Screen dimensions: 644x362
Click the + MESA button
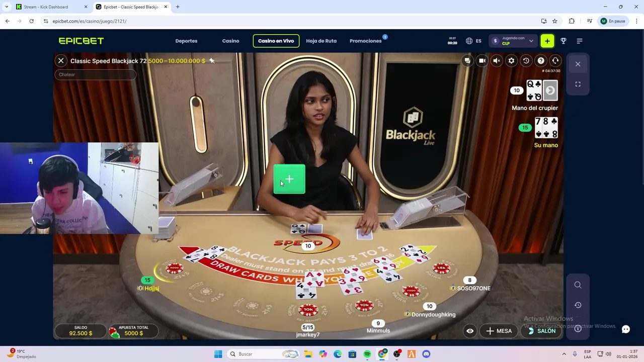point(499,331)
